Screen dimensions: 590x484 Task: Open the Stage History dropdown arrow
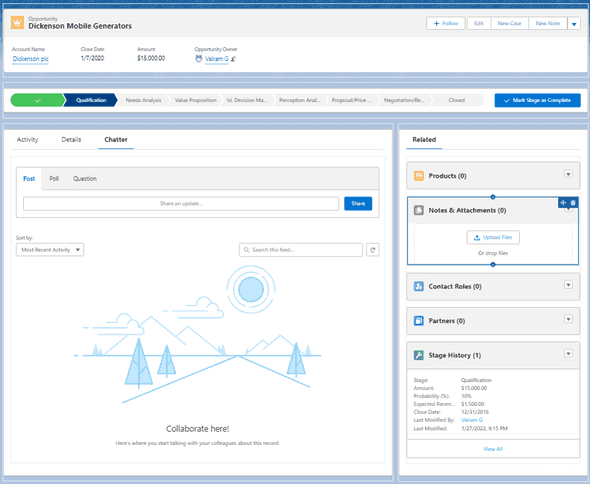click(x=568, y=354)
